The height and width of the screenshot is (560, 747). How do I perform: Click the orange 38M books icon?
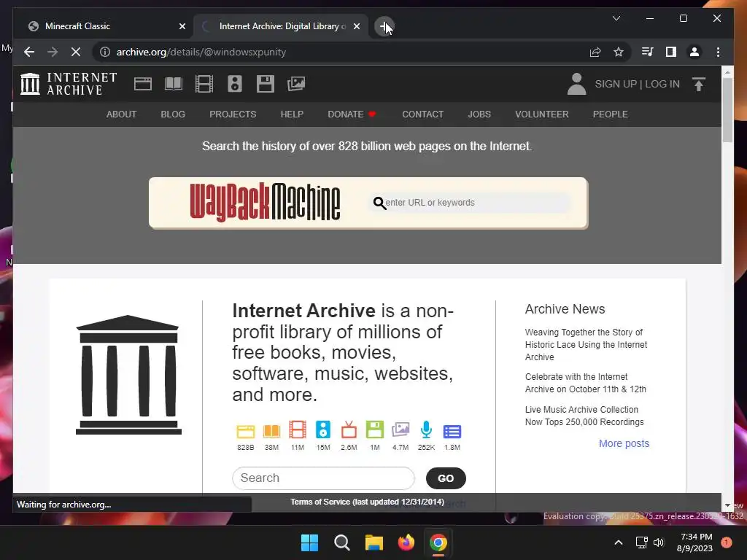tap(271, 432)
